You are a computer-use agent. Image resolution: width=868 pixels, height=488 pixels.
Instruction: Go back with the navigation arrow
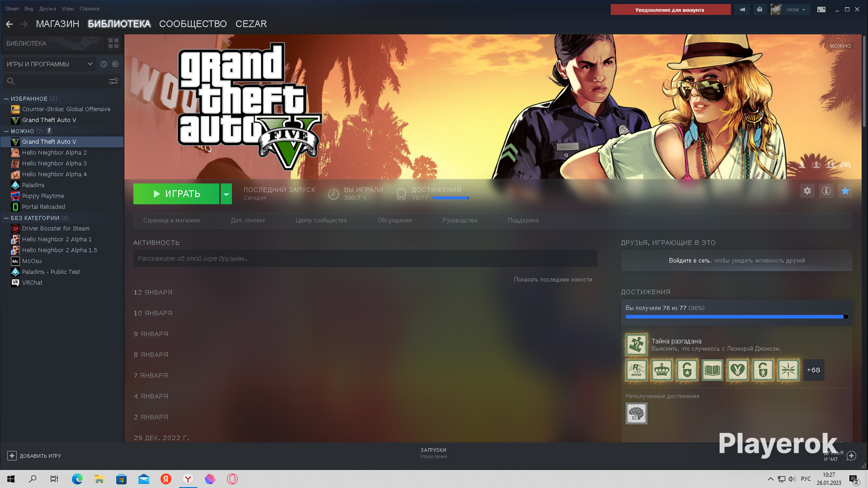(x=9, y=24)
